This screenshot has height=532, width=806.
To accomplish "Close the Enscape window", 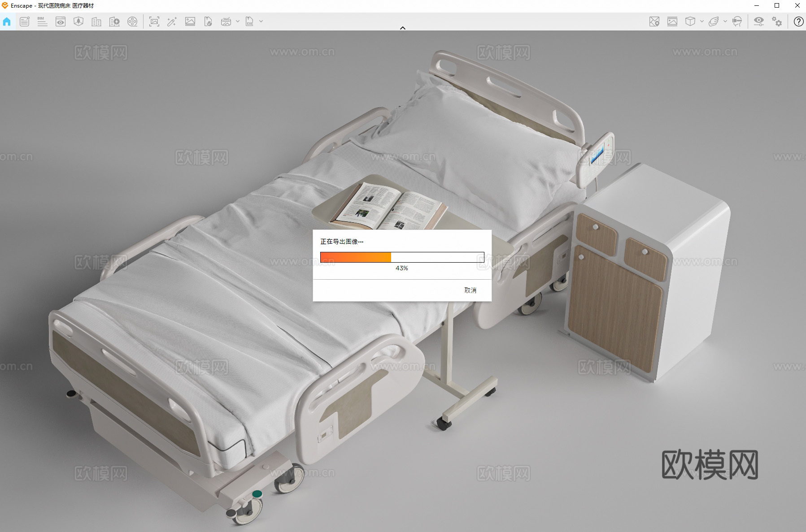I will [797, 6].
